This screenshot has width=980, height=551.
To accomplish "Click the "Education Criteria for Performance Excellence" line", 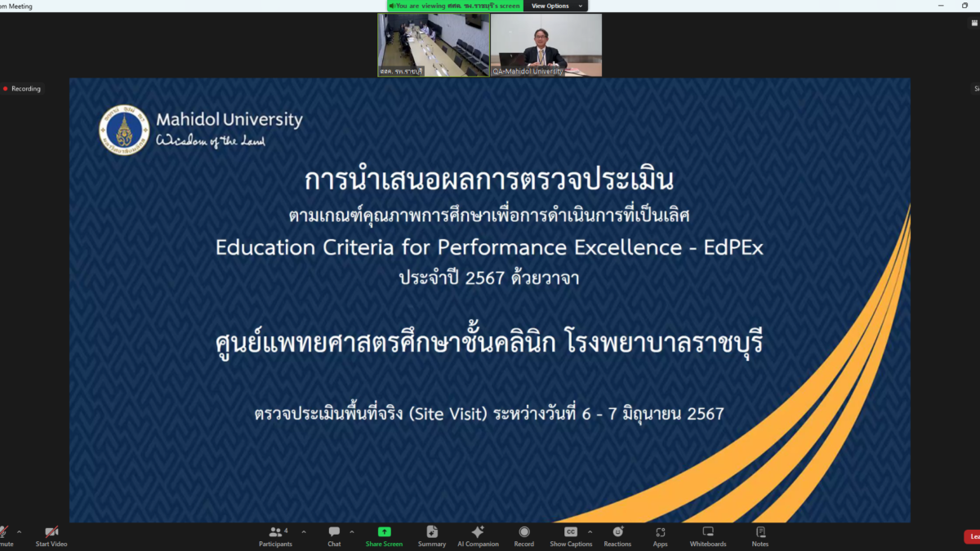I will click(489, 247).
